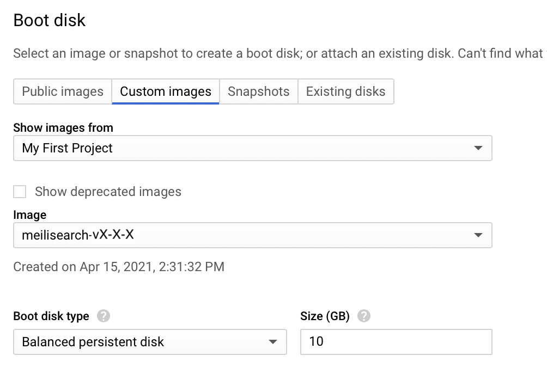
Task: Open the Image selection dropdown
Action: [x=252, y=235]
